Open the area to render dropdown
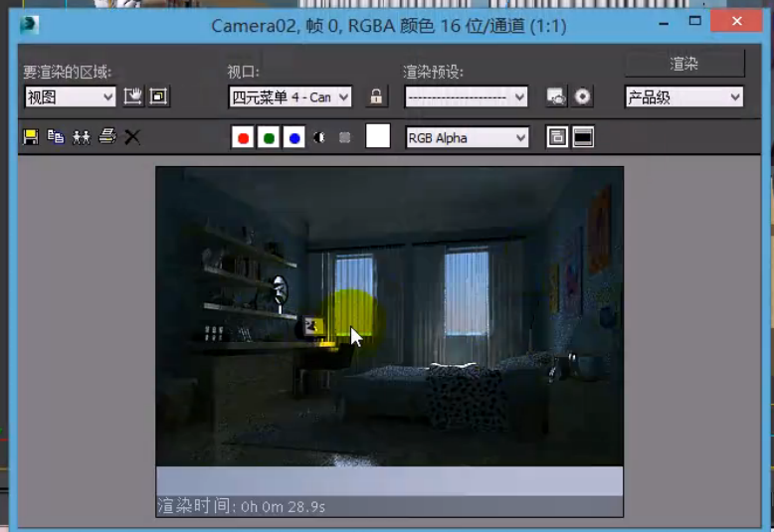The height and width of the screenshot is (532, 774). tap(70, 96)
